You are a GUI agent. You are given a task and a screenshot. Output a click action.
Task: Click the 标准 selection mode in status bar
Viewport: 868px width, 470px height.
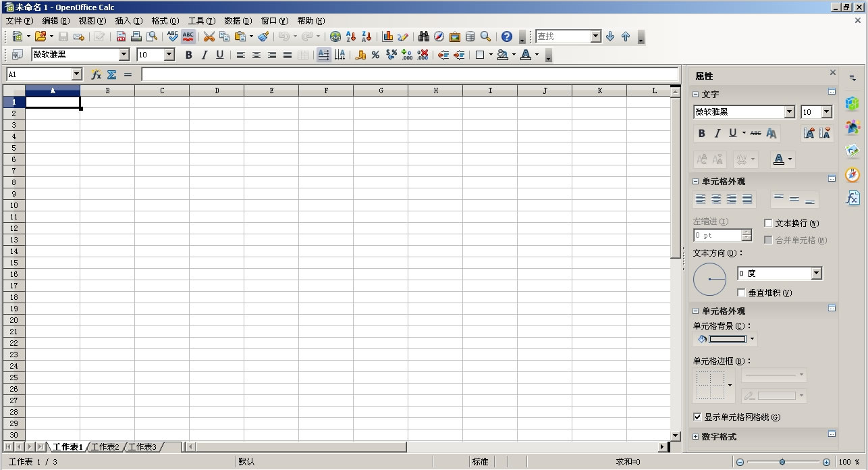click(480, 462)
